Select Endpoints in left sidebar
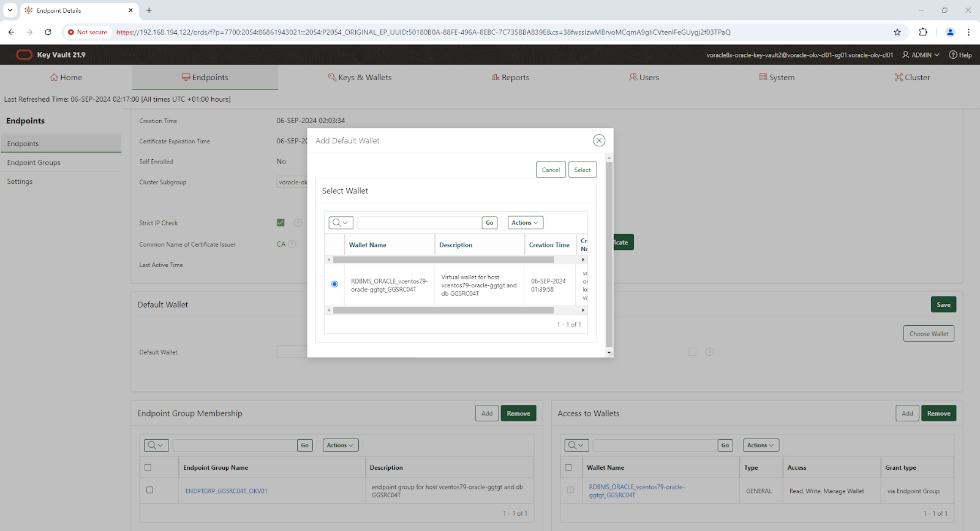This screenshot has width=980, height=531. (x=61, y=143)
